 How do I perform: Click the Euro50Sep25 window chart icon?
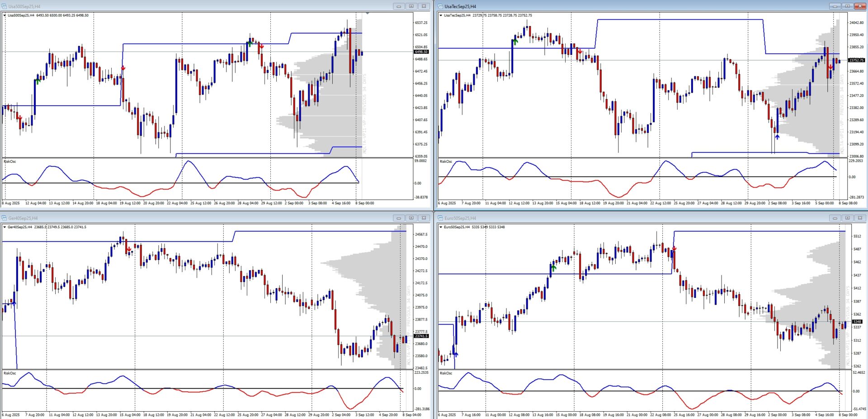coord(440,218)
